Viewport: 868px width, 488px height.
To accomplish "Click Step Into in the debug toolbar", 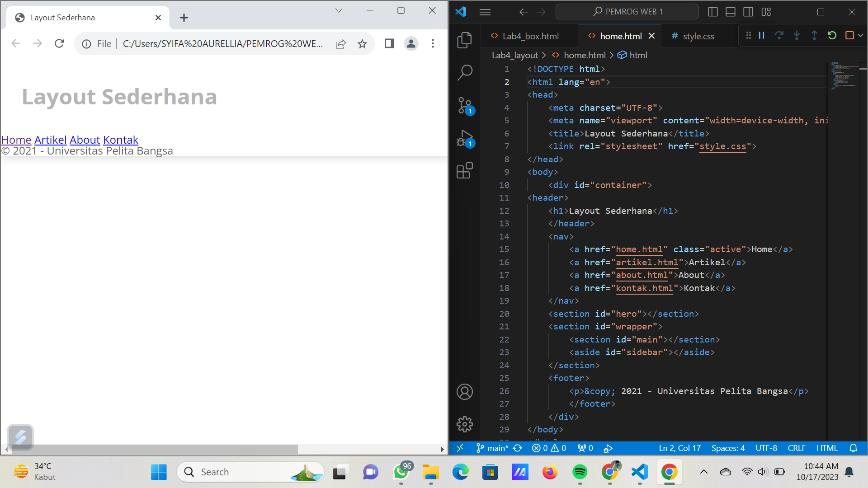I will coord(797,35).
